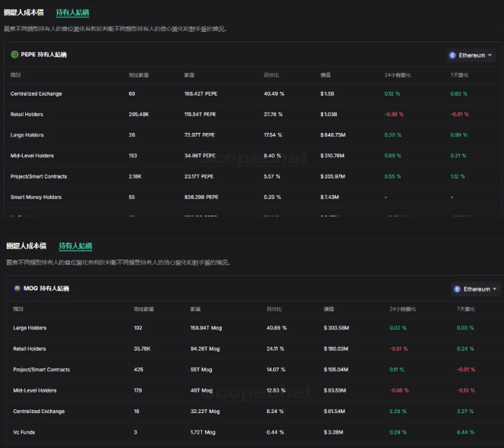Click Ethereum logo in PEPE panel

452,55
